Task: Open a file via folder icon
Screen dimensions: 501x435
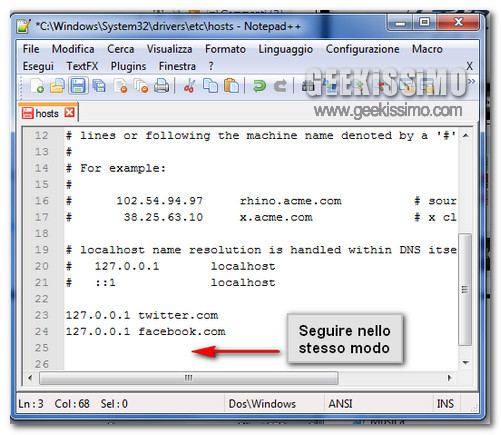Action: 57,86
